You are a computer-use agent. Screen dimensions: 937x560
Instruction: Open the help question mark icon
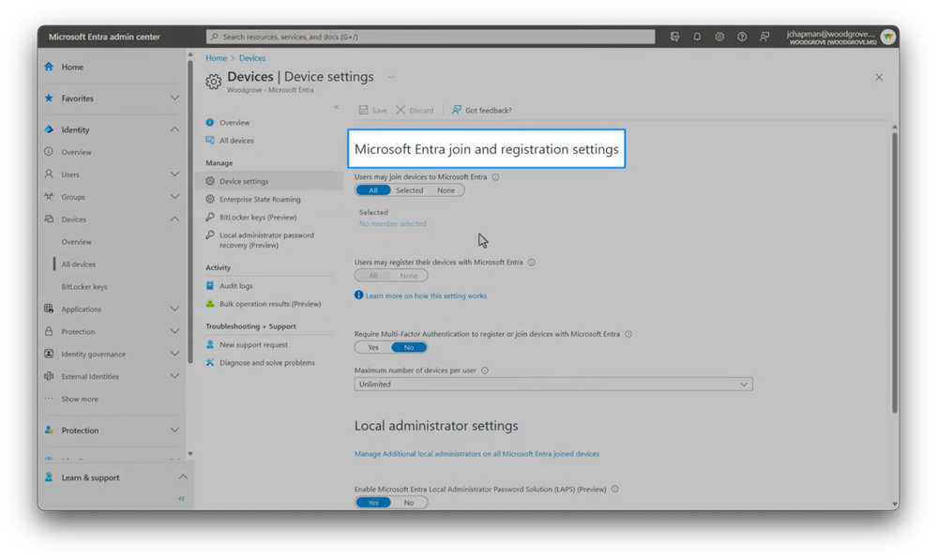[x=742, y=37]
